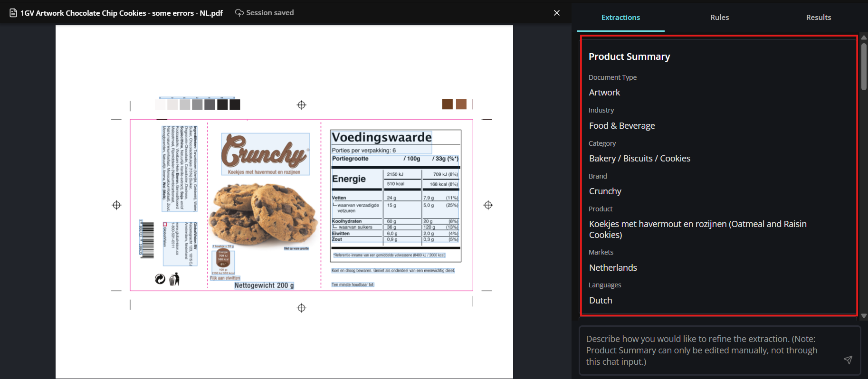Click the Product Summary heading

coord(629,57)
